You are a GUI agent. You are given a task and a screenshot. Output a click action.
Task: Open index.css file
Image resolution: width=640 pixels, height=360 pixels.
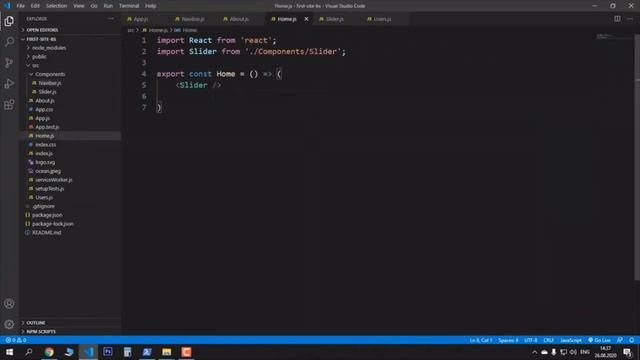(x=45, y=144)
